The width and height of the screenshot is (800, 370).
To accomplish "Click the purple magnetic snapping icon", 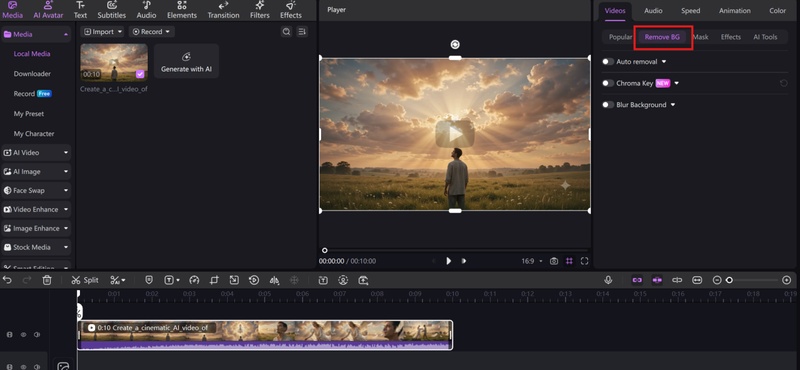I will coord(657,280).
